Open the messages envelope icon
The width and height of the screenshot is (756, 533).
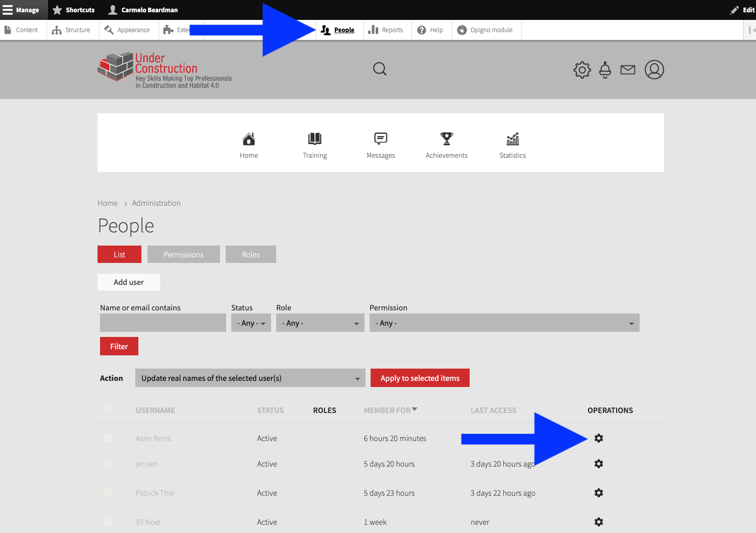pos(628,70)
